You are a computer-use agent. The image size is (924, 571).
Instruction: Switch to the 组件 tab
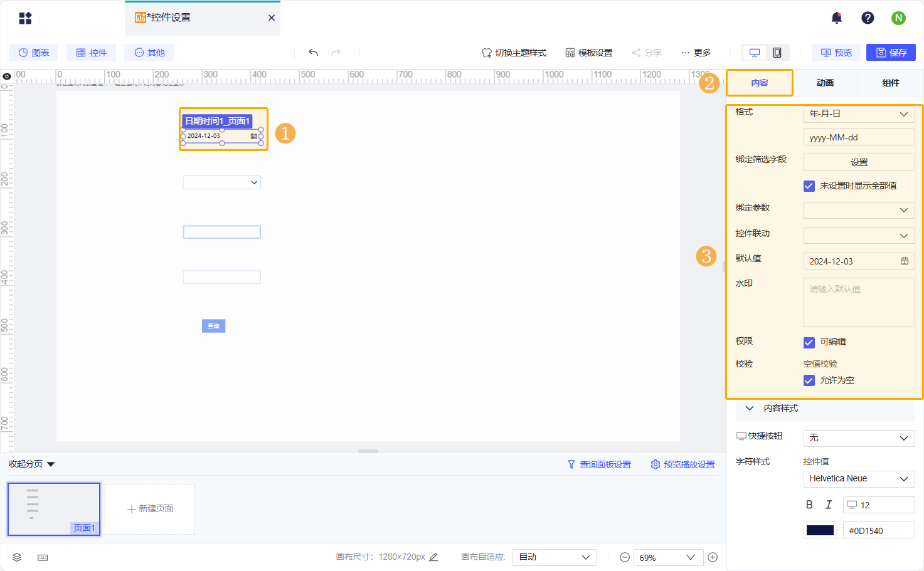tap(890, 83)
